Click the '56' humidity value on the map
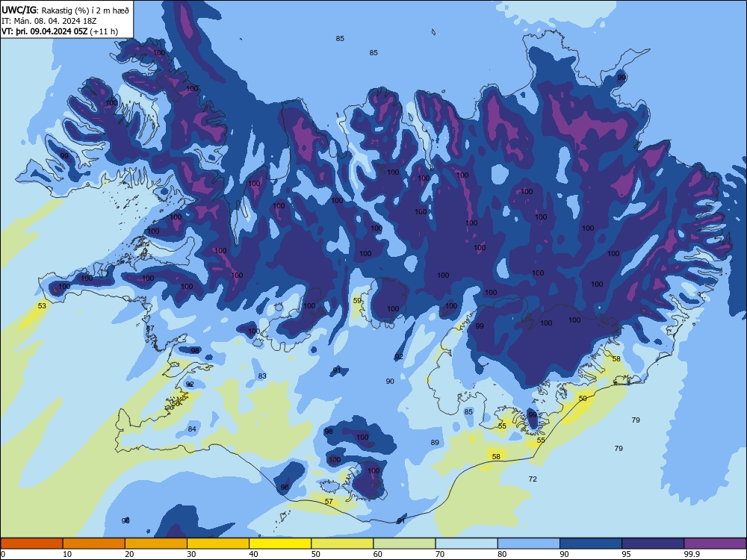 tap(176, 404)
